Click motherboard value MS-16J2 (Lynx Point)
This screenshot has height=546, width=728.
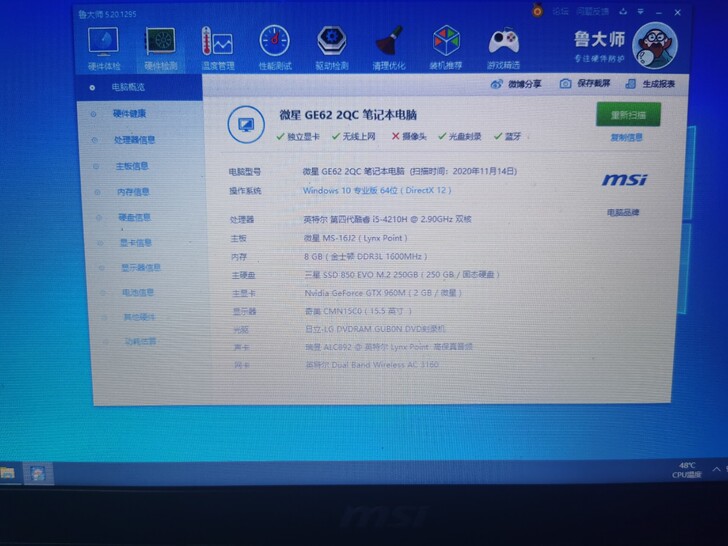click(x=356, y=238)
